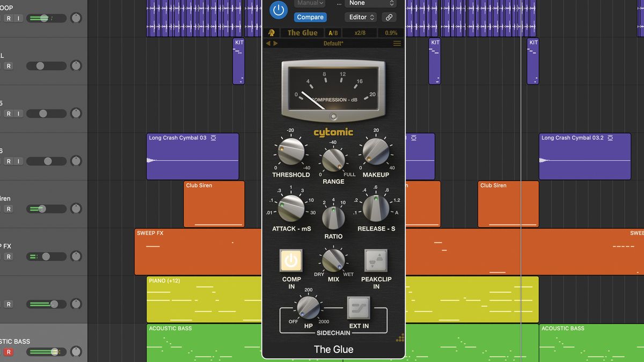Toggle R record button on iren track
The height and width of the screenshot is (362, 644).
9,209
